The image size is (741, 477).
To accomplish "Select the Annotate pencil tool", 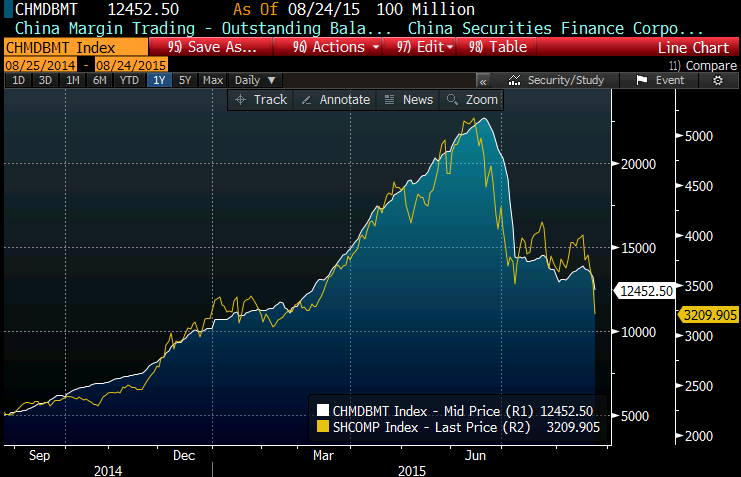I will [x=305, y=100].
